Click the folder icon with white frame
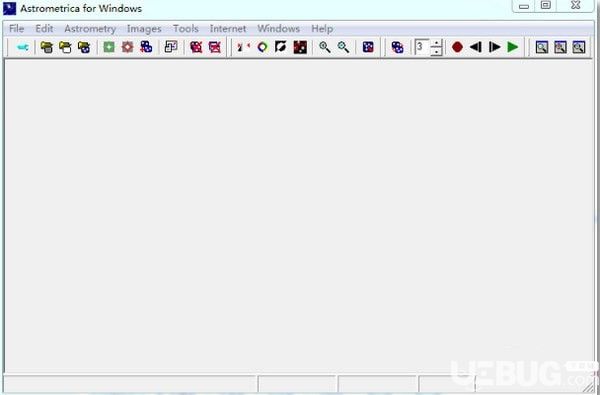Image resolution: width=600 pixels, height=395 pixels. coord(65,47)
